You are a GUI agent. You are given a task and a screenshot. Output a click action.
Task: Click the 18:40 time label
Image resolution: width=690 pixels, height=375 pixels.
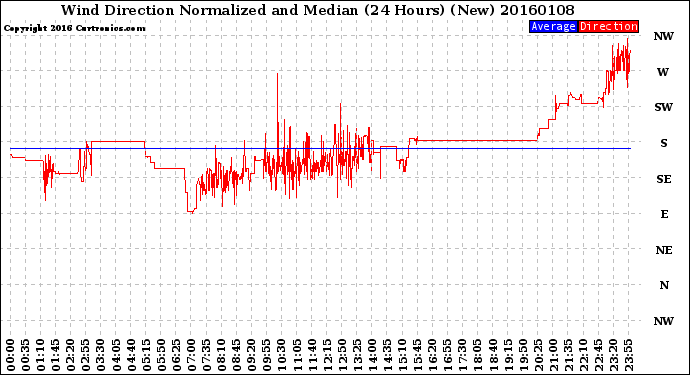tap(492, 355)
